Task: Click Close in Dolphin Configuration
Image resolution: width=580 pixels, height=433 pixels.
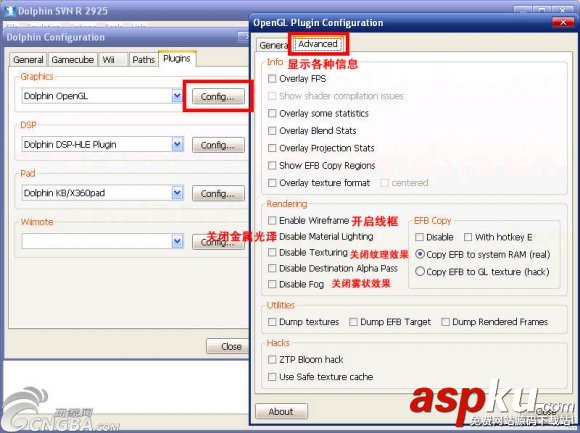Action: pyautogui.click(x=228, y=346)
